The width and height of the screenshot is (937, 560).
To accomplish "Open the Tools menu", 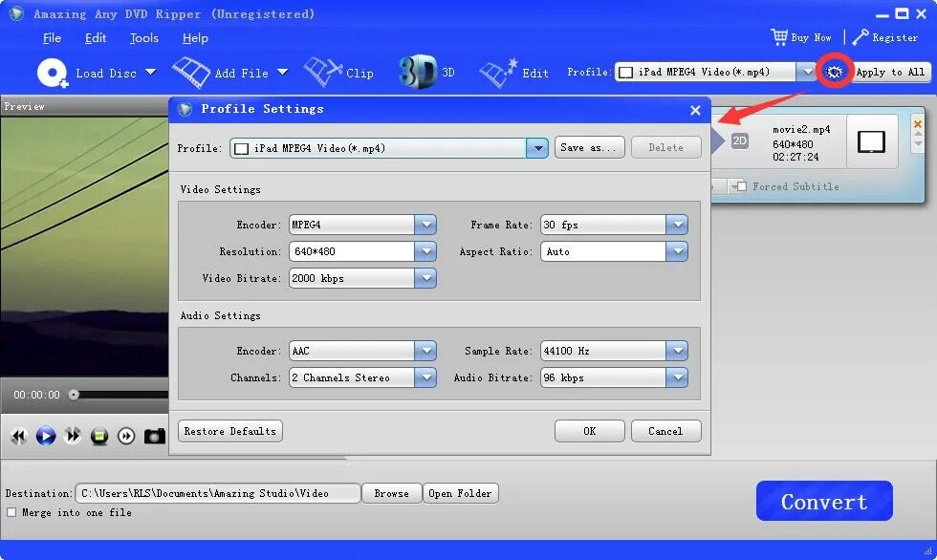I will tap(144, 38).
